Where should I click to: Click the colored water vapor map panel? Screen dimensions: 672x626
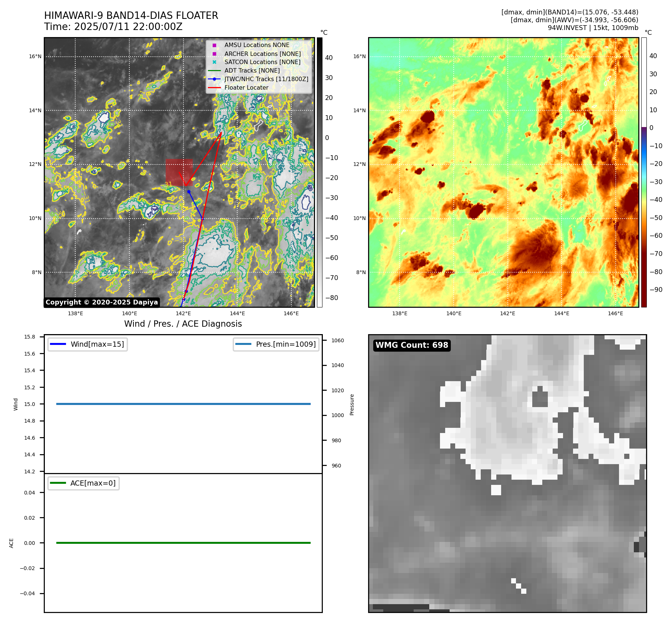pyautogui.click(x=504, y=172)
